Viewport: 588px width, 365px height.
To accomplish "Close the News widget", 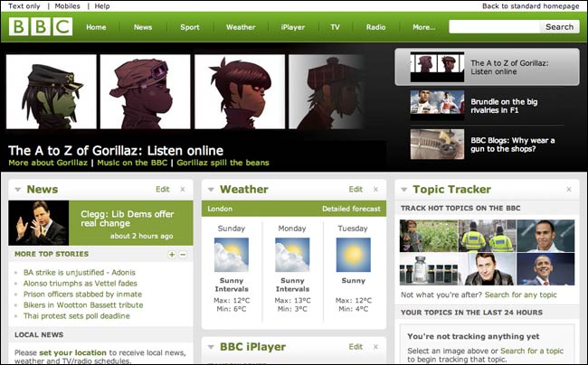I will pyautogui.click(x=183, y=190).
